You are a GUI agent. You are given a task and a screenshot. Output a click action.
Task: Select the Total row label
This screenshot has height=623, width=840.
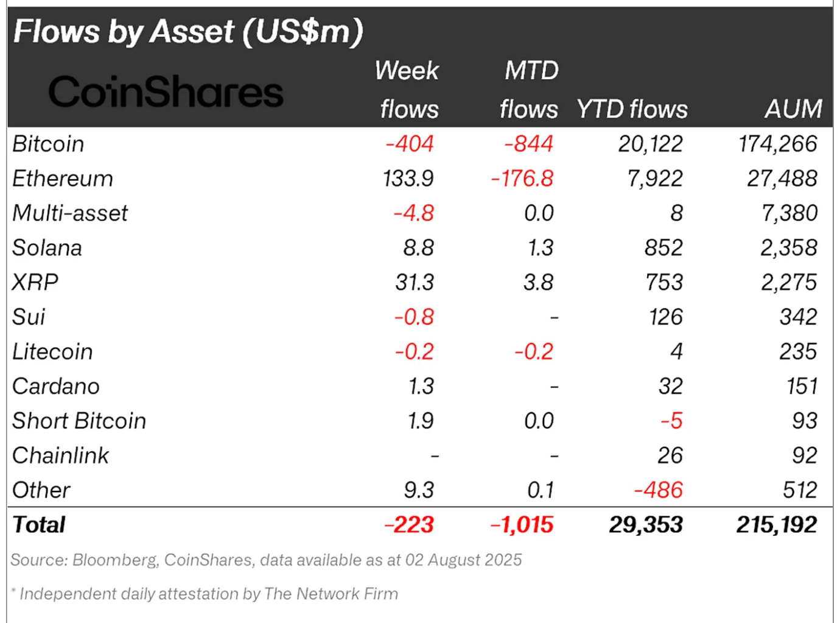tap(39, 525)
